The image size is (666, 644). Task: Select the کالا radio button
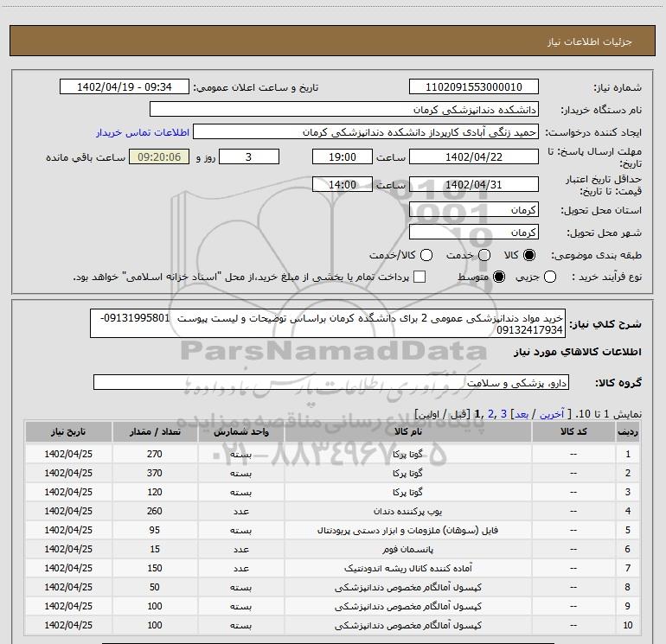(x=529, y=255)
